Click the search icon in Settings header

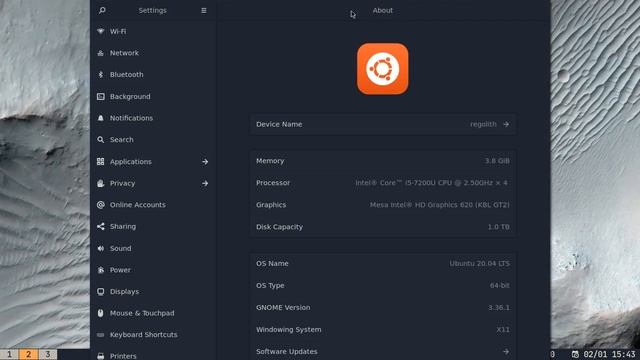click(x=102, y=10)
